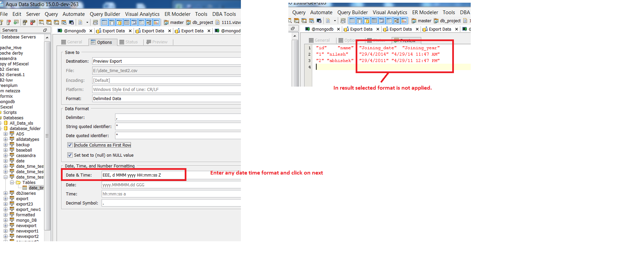Click the Delimiter input field
The height and width of the screenshot is (280, 644).
tap(178, 117)
